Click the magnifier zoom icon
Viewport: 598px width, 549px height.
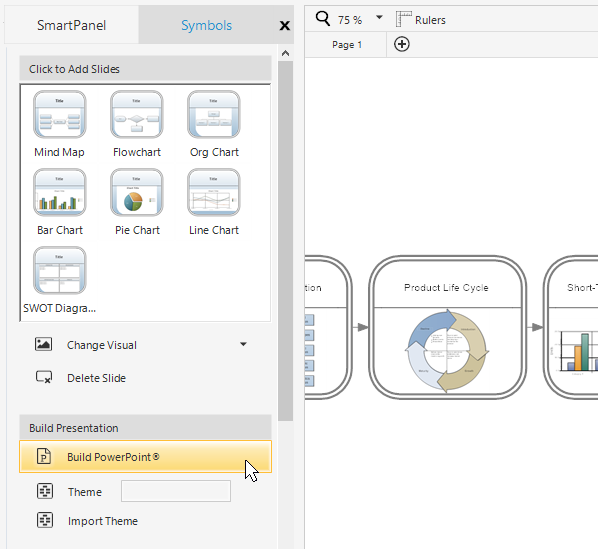(x=323, y=18)
